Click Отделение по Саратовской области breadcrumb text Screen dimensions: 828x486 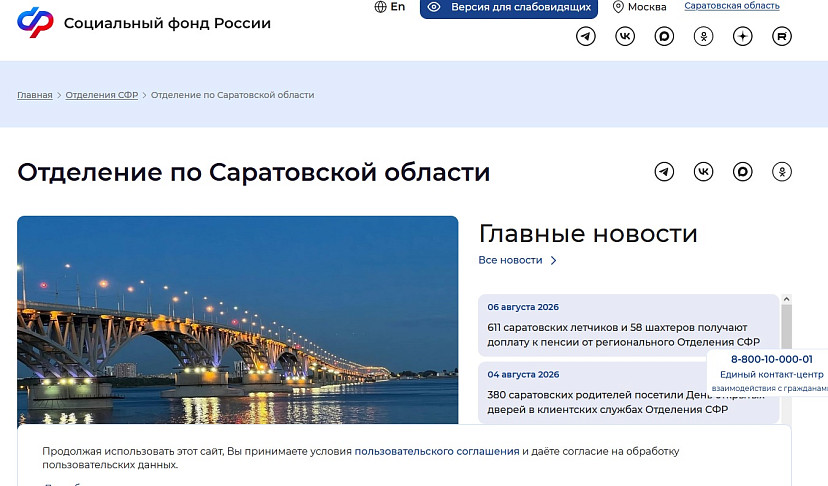pos(232,95)
